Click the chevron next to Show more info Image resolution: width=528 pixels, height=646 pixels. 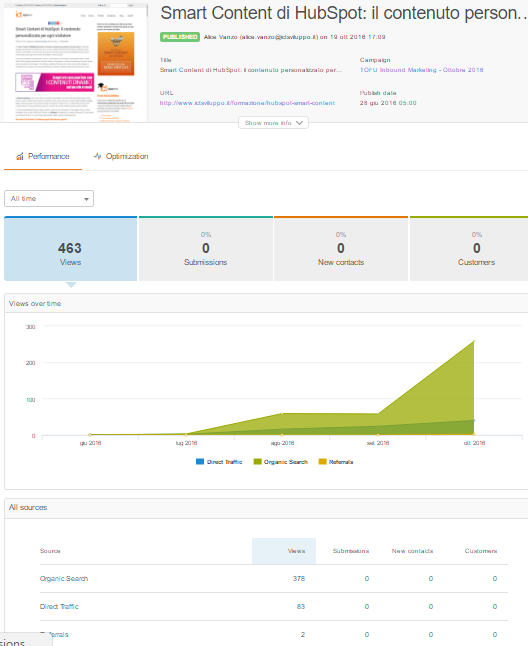pyautogui.click(x=299, y=123)
